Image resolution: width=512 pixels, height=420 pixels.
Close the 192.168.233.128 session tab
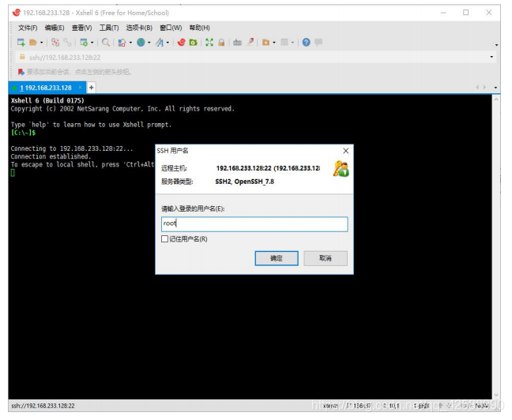click(80, 87)
